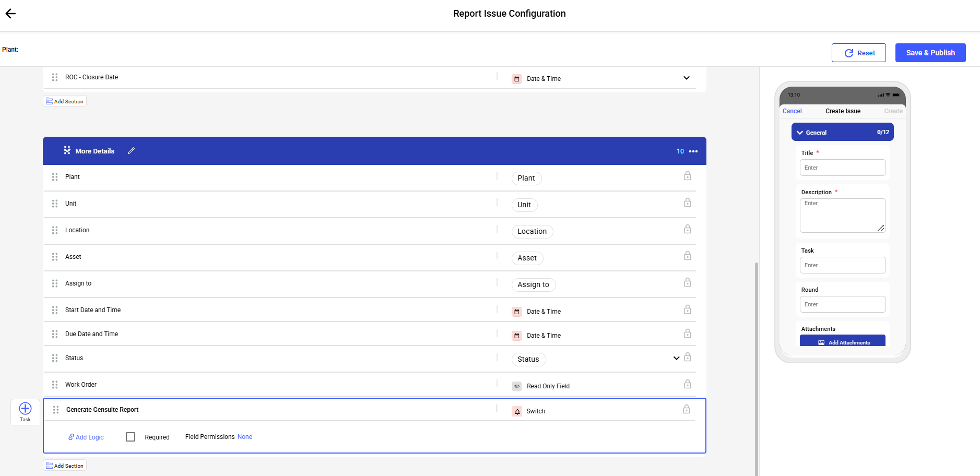Viewport: 980px width, 476px height.
Task: Click the lock icon in the Plant row
Action: pyautogui.click(x=688, y=176)
